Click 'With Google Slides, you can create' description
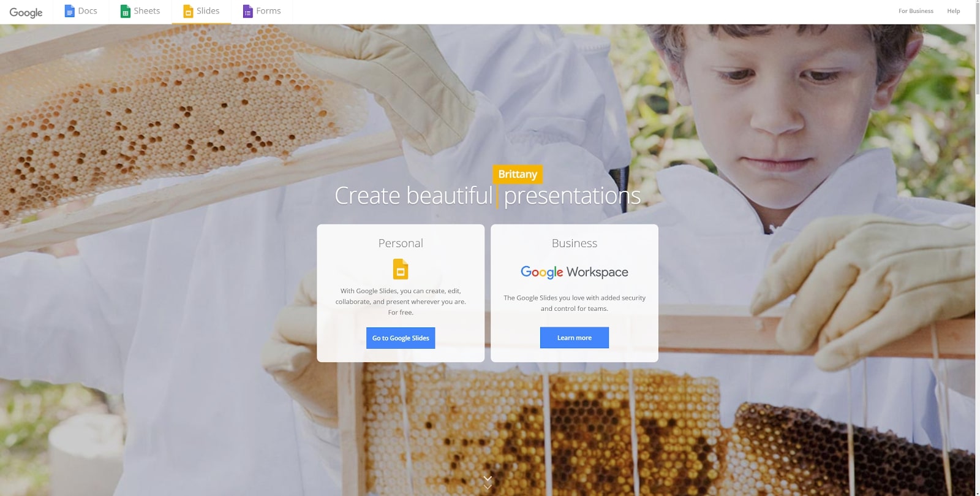980x496 pixels. [x=401, y=302]
